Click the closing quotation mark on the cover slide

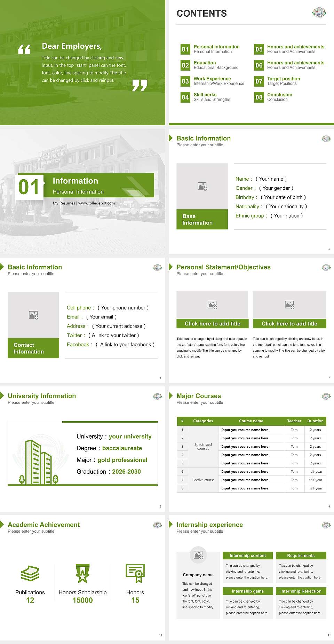pos(140,86)
